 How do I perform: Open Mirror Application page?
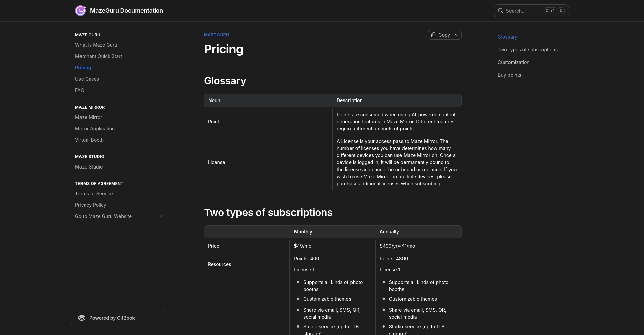tap(95, 129)
